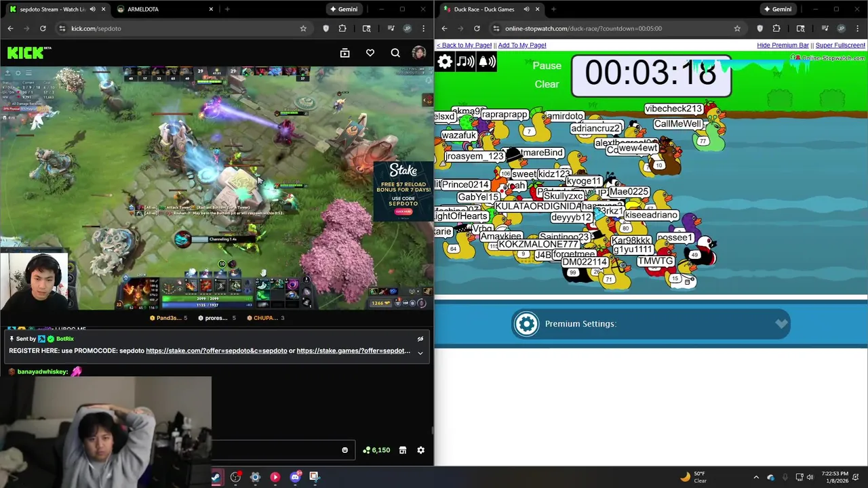Click the Stake sepdoto ad banner

[x=403, y=191]
